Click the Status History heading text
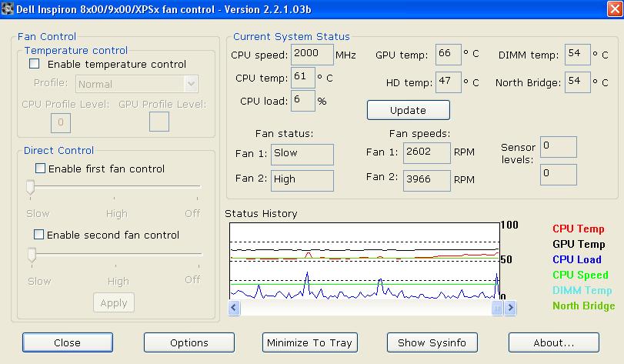Screen dimensions: 624x364 pos(261,214)
